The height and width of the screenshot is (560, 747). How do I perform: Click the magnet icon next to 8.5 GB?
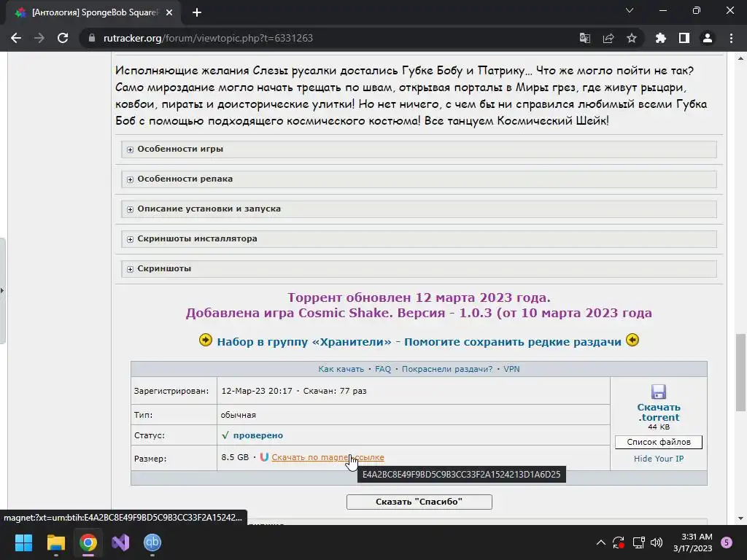(264, 457)
